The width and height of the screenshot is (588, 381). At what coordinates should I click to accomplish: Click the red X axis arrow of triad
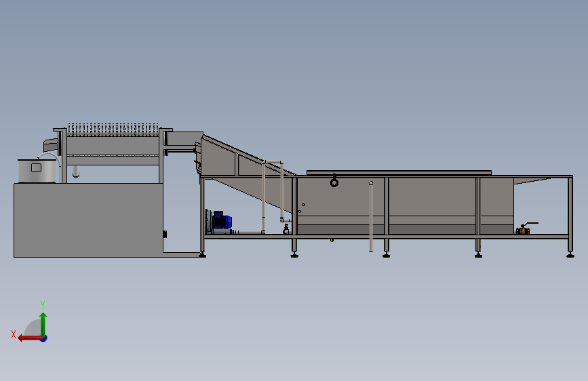pos(29,338)
